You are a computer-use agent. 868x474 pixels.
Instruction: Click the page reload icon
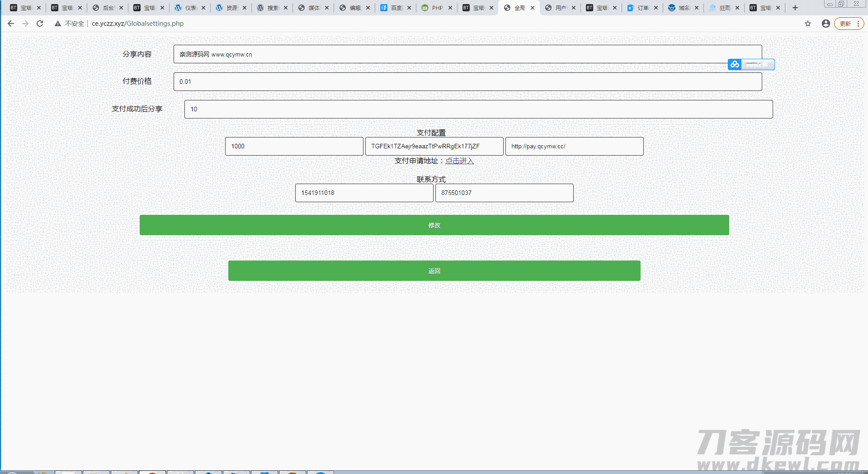[x=40, y=23]
